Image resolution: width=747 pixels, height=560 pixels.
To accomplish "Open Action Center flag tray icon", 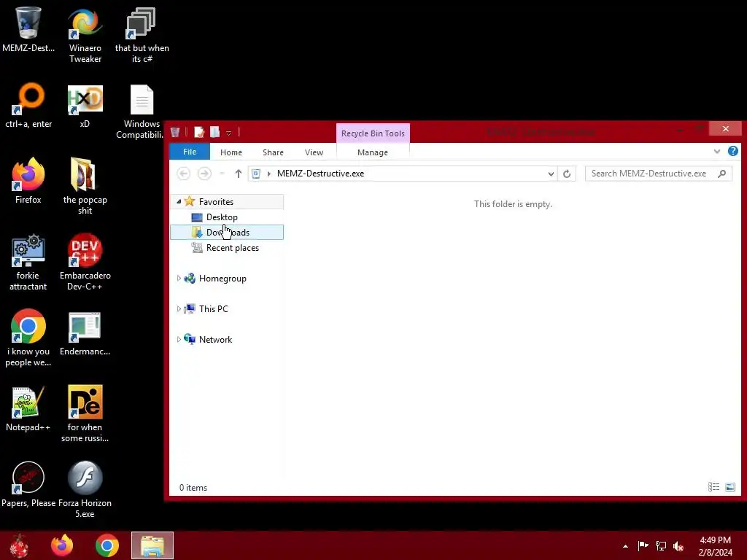I will [x=643, y=545].
